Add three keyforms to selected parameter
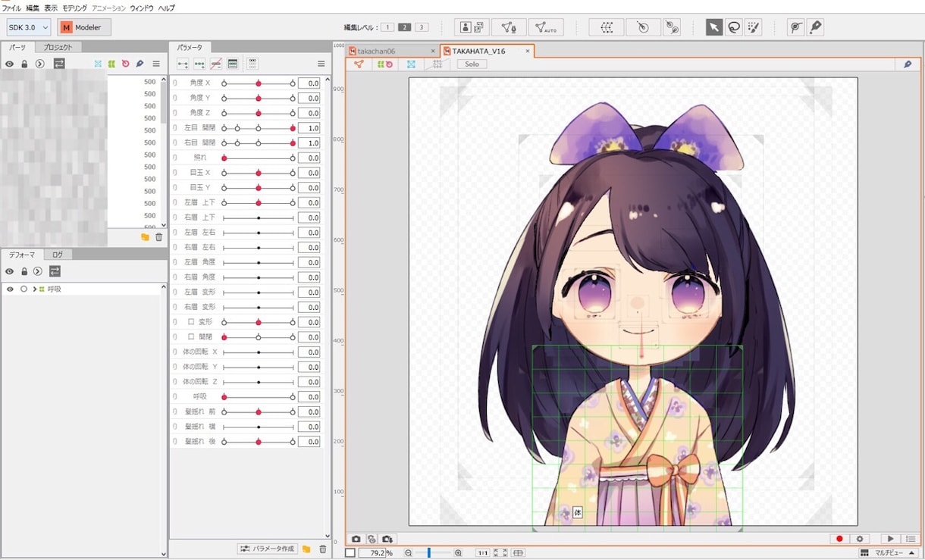Screen dimensions: 925x560 point(199,64)
